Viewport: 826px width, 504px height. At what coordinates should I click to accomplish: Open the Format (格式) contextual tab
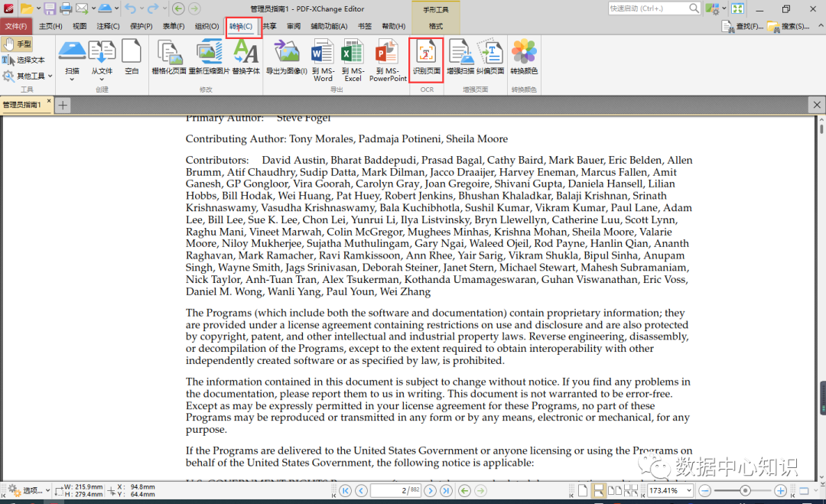pos(436,26)
